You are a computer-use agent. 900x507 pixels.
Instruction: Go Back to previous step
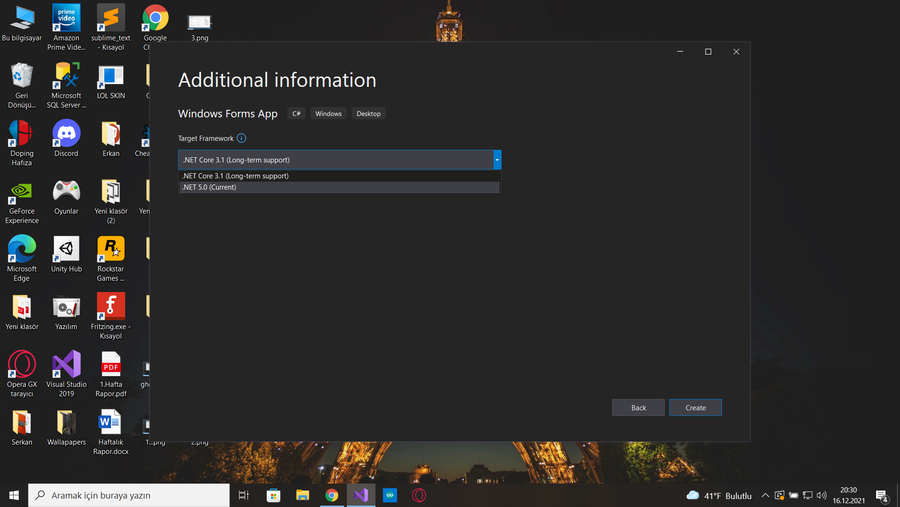638,407
